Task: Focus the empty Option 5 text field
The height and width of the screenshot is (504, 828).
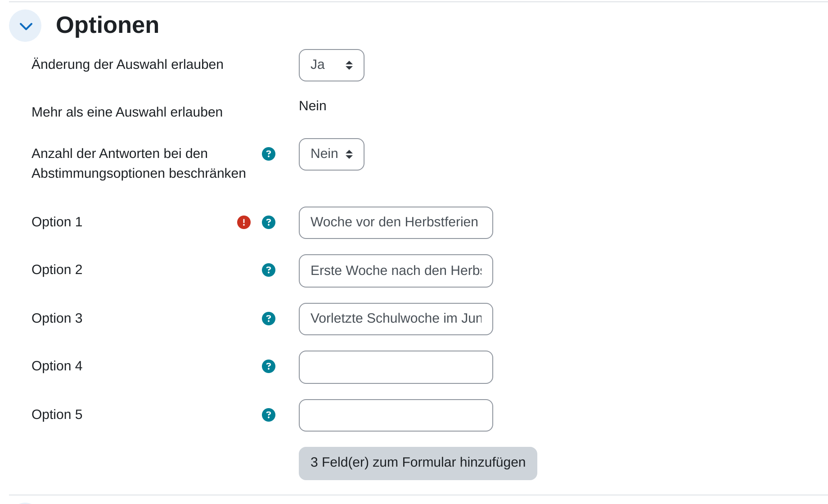Action: (x=396, y=415)
